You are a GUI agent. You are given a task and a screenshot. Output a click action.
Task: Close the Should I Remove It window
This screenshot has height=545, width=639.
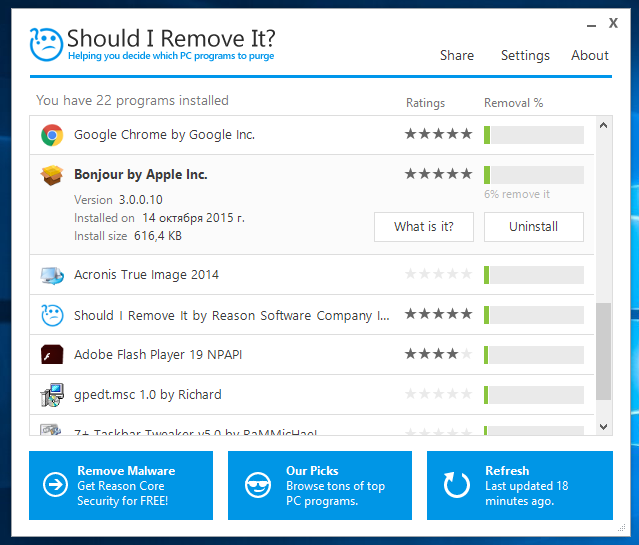613,23
